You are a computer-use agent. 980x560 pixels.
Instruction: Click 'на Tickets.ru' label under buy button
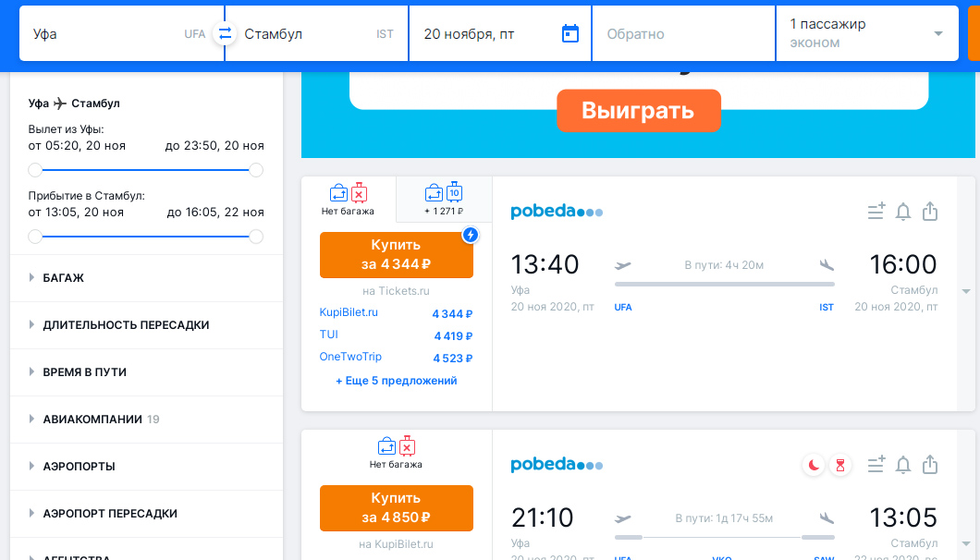pos(397,291)
